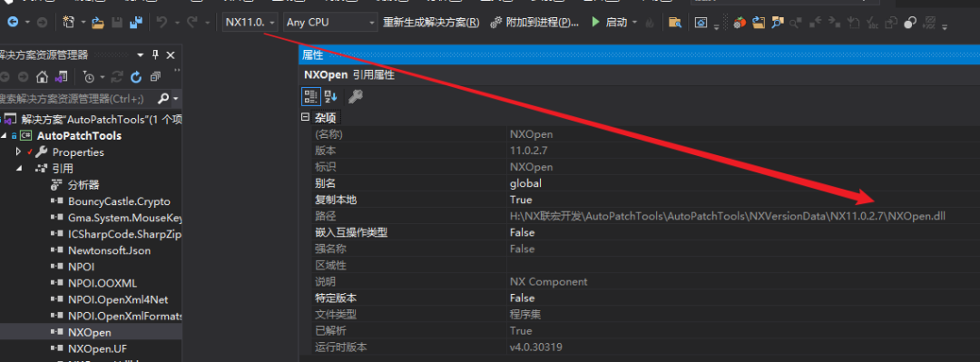Click the New Project toolbar icon
Viewport: 980px width, 362px height.
click(x=69, y=23)
